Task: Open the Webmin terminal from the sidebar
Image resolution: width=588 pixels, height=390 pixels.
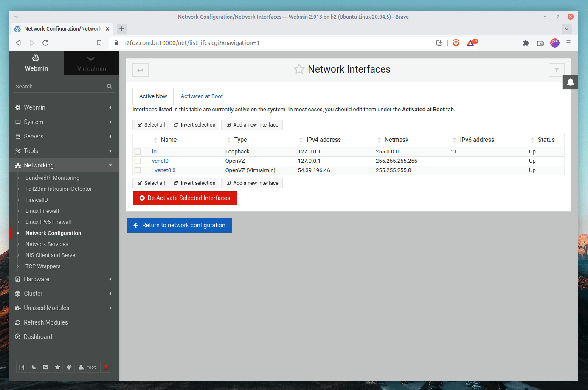Action: click(45, 367)
